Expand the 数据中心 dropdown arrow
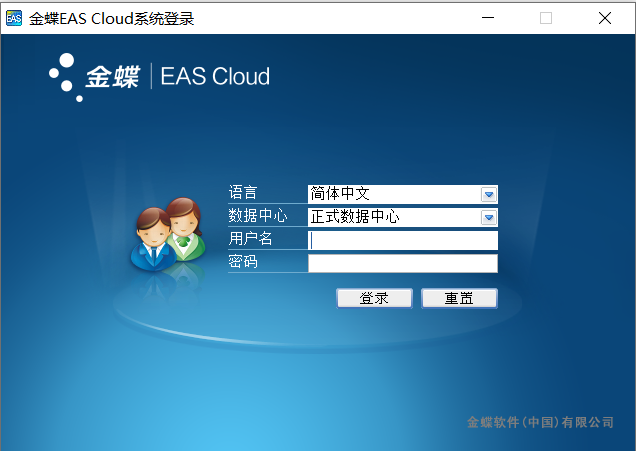 [x=489, y=218]
